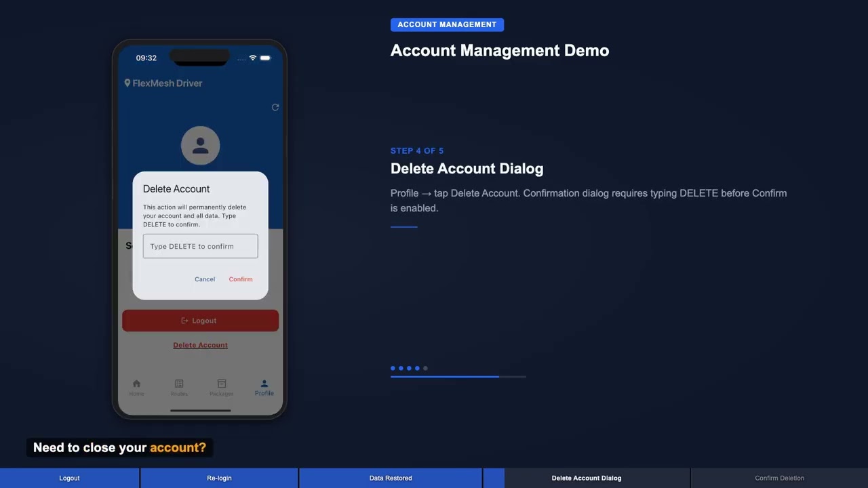Jump to the Data Restored chapter
This screenshot has width=868, height=488.
(x=391, y=478)
